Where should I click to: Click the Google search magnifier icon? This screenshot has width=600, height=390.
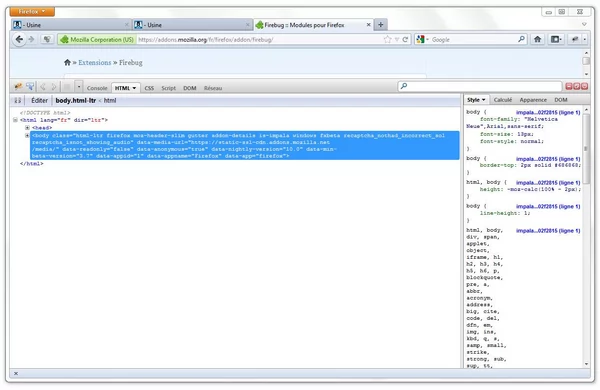(521, 39)
